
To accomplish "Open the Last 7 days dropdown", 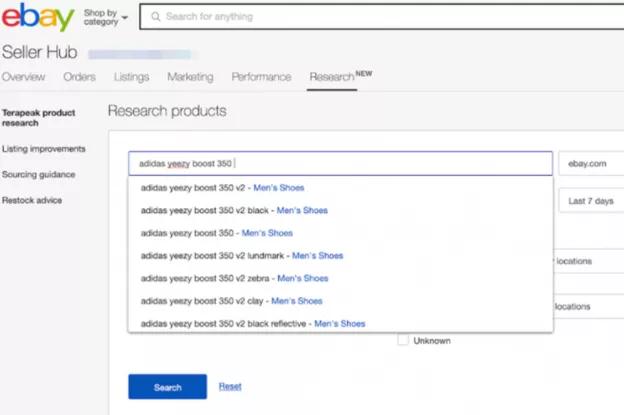I will point(591,201).
